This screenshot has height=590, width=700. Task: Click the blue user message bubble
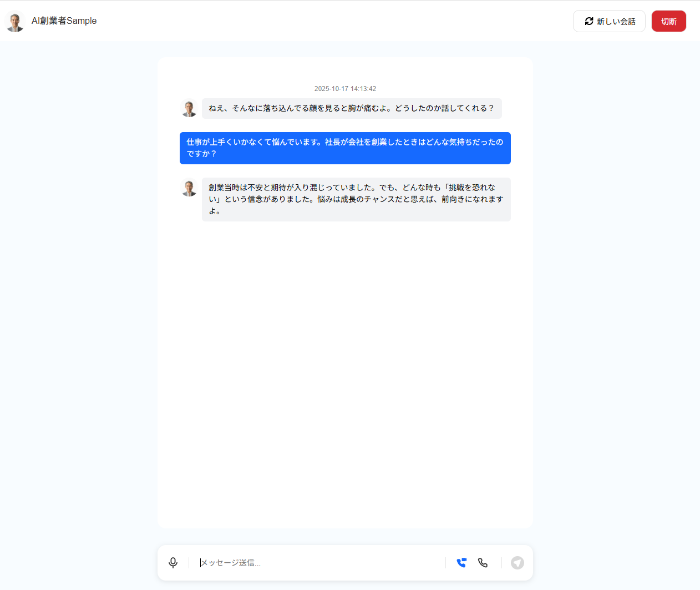pos(345,148)
